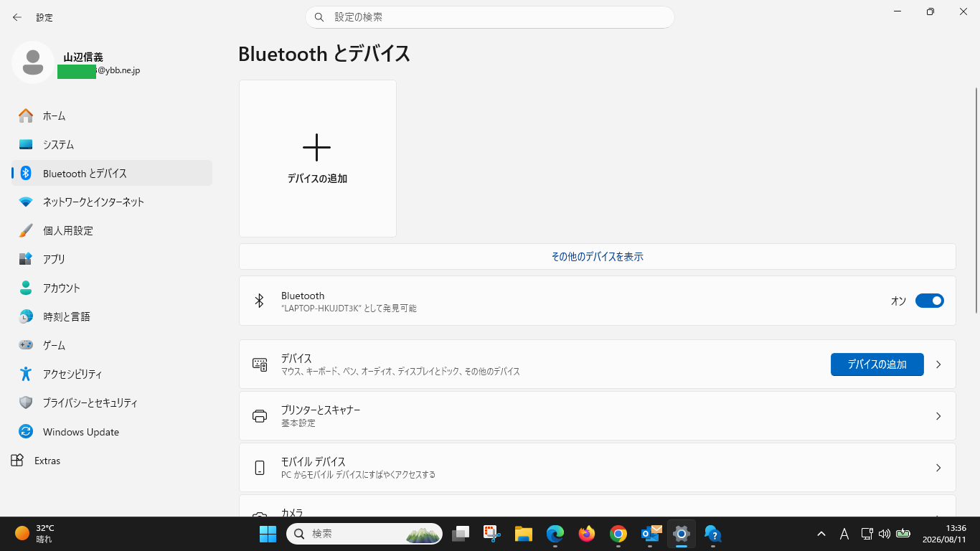Open アクセシビリティ settings

tap(112, 374)
